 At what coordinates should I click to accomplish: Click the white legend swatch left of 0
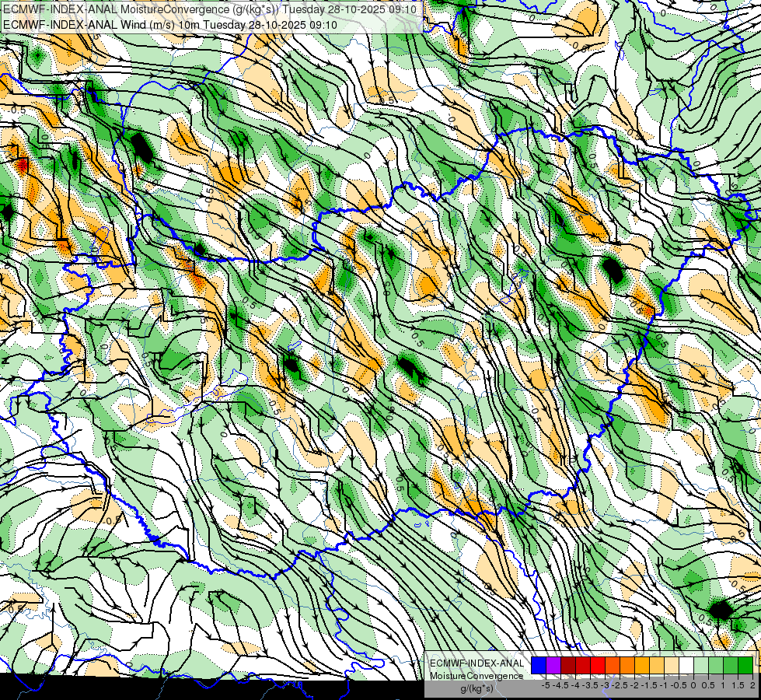click(x=686, y=665)
